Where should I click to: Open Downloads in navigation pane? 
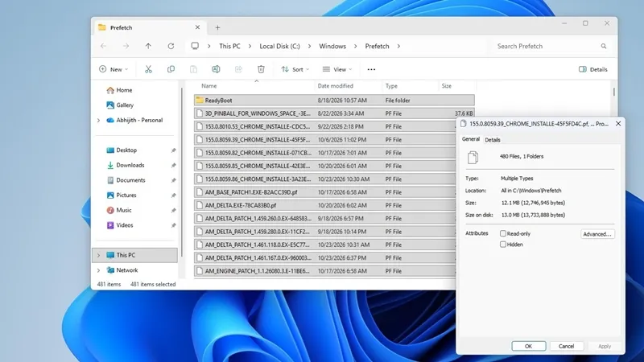pos(130,165)
